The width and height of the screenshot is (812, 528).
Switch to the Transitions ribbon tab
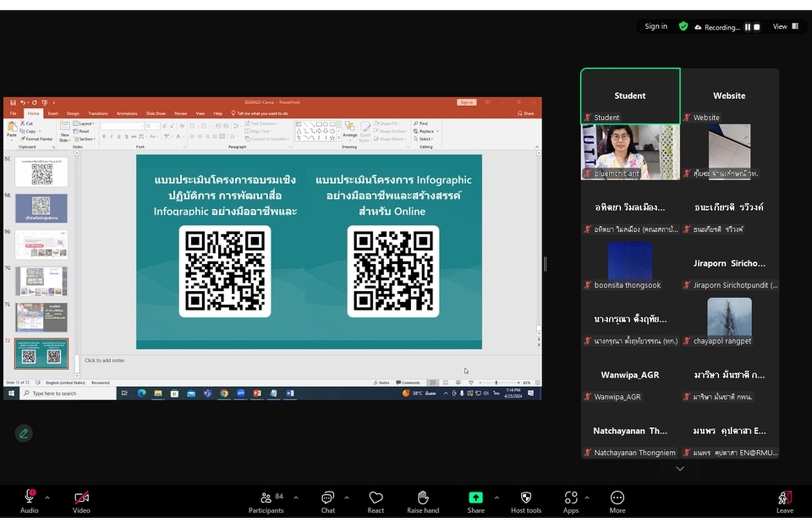pyautogui.click(x=98, y=113)
